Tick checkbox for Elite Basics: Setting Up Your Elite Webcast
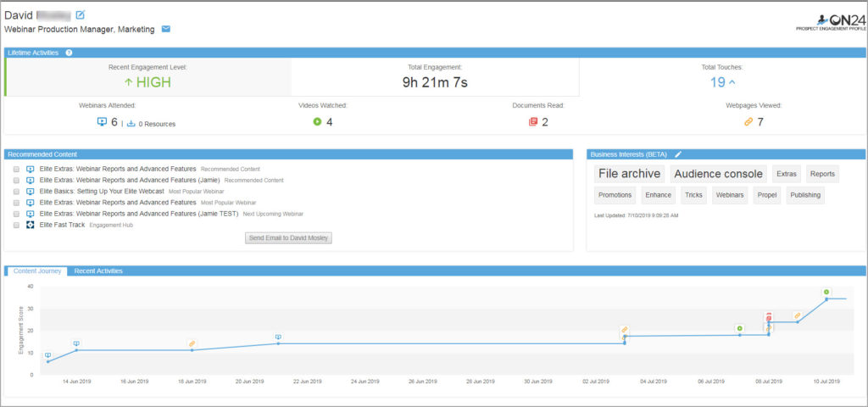This screenshot has width=868, height=407. (16, 191)
